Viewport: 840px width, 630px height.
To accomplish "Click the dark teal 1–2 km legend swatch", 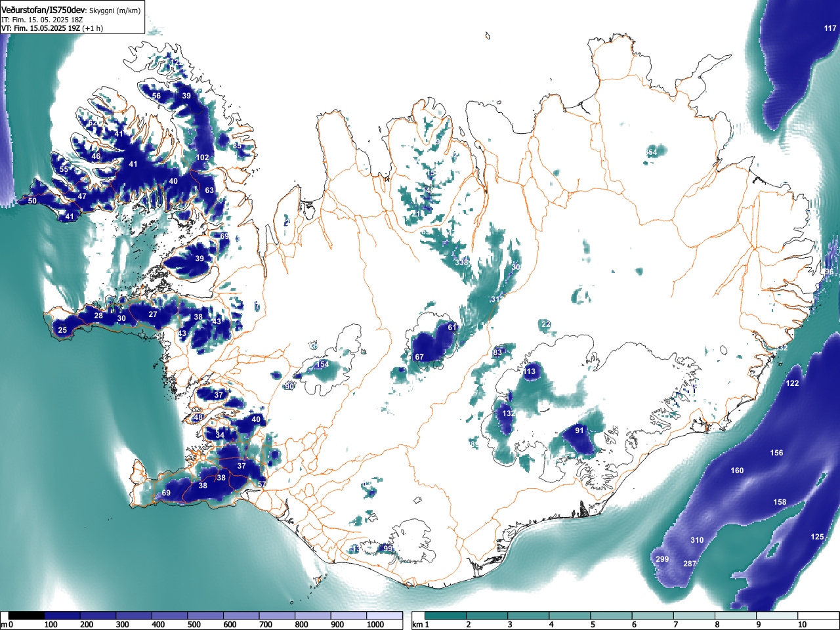I will coord(447,616).
